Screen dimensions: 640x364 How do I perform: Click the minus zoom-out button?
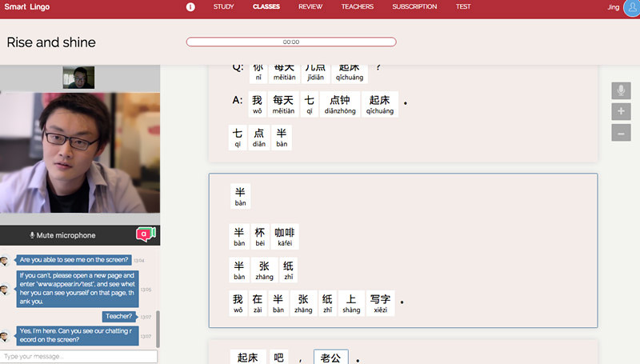[x=621, y=133]
